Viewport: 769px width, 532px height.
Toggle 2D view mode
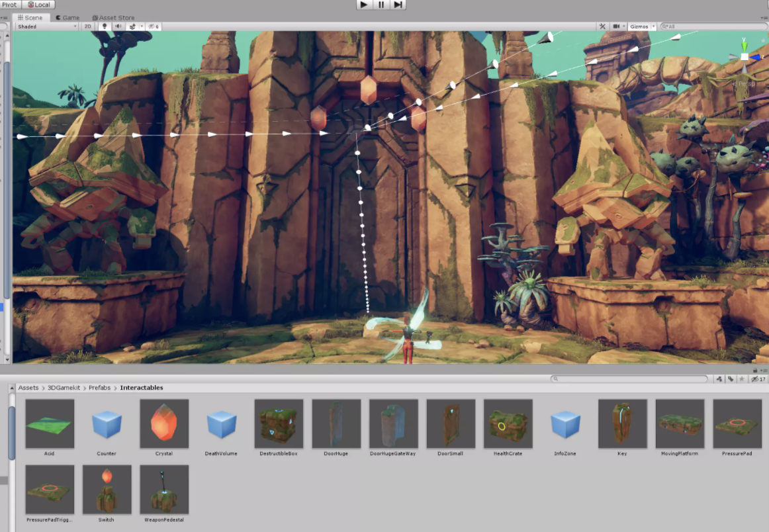point(88,26)
